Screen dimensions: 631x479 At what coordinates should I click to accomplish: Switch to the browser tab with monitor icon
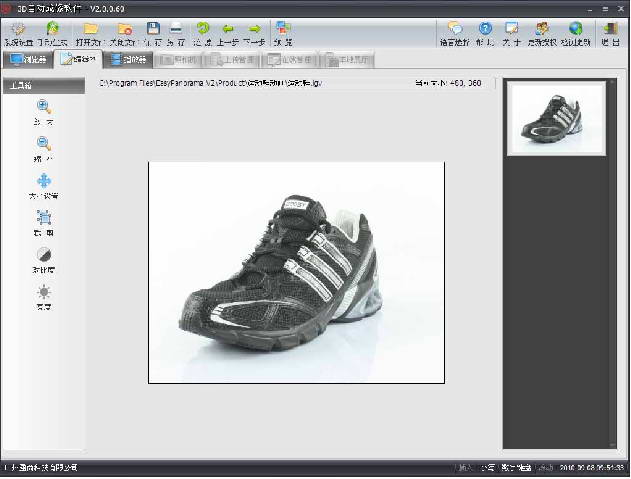pos(28,60)
